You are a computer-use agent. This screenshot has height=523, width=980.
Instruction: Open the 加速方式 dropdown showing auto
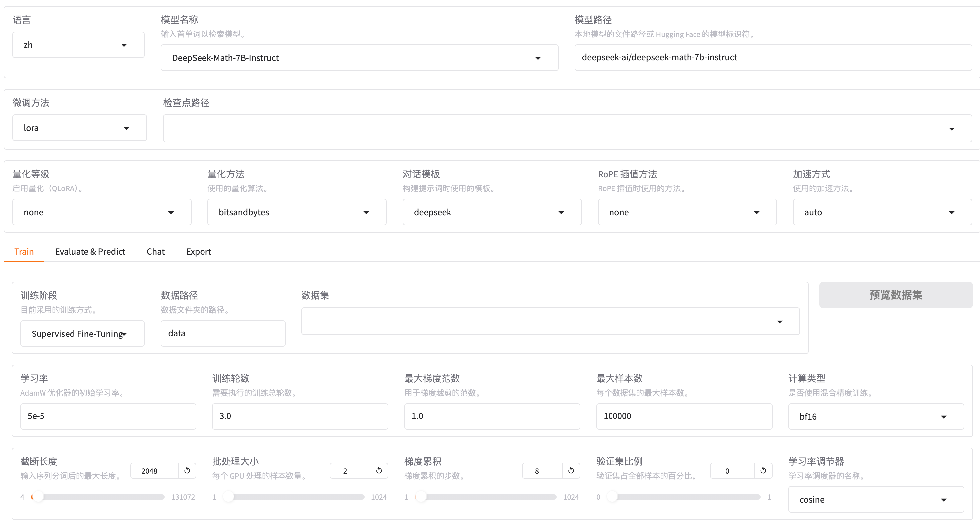click(x=883, y=212)
